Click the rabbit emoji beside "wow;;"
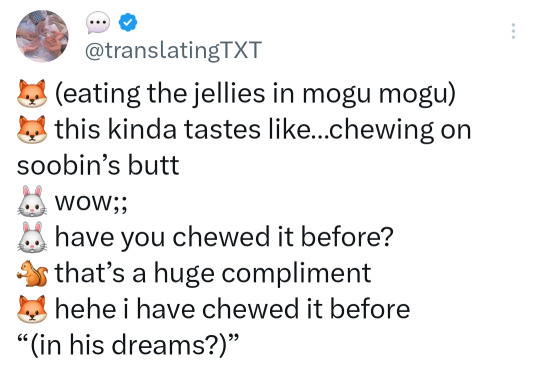 coord(32,201)
